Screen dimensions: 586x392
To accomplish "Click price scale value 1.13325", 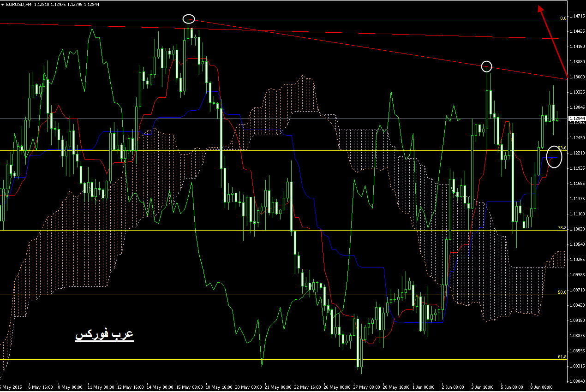I will click(577, 92).
